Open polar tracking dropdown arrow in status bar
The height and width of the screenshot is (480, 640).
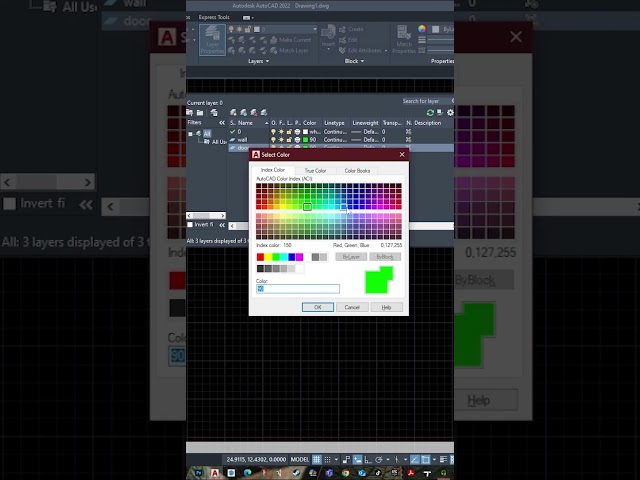tap(387, 460)
